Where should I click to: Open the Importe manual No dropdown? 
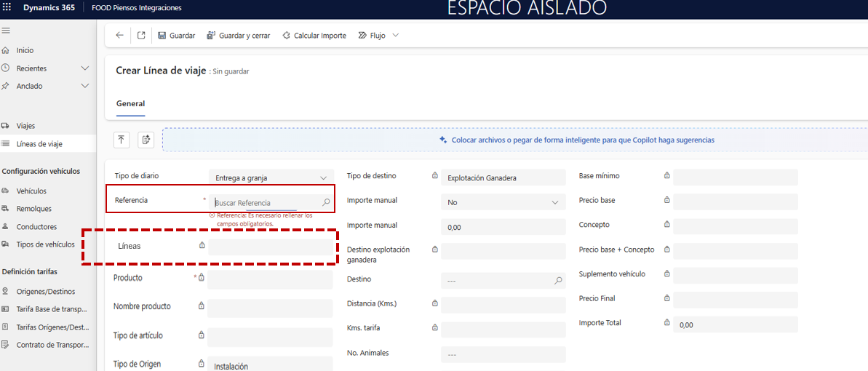click(503, 202)
